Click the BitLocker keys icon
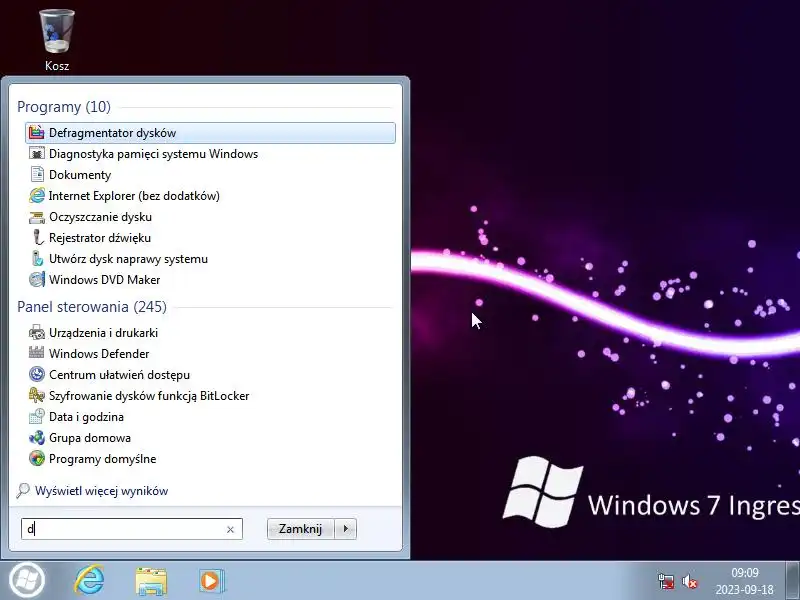 (x=37, y=395)
